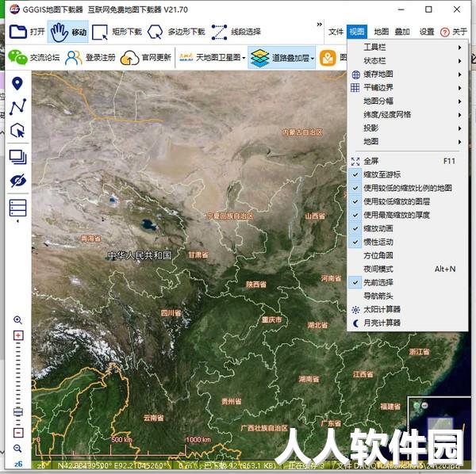Expand the 纬度/经度网格 submenu
The width and height of the screenshot is (476, 474).
[x=408, y=115]
